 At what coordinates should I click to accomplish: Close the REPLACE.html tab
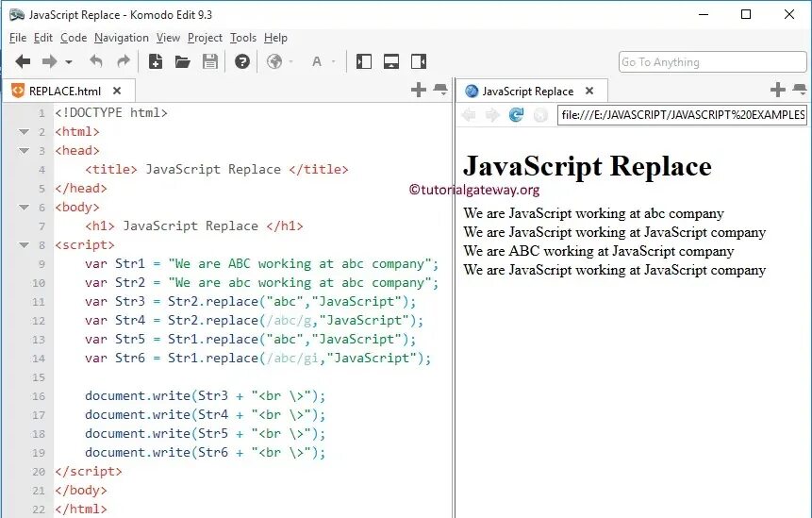[117, 92]
